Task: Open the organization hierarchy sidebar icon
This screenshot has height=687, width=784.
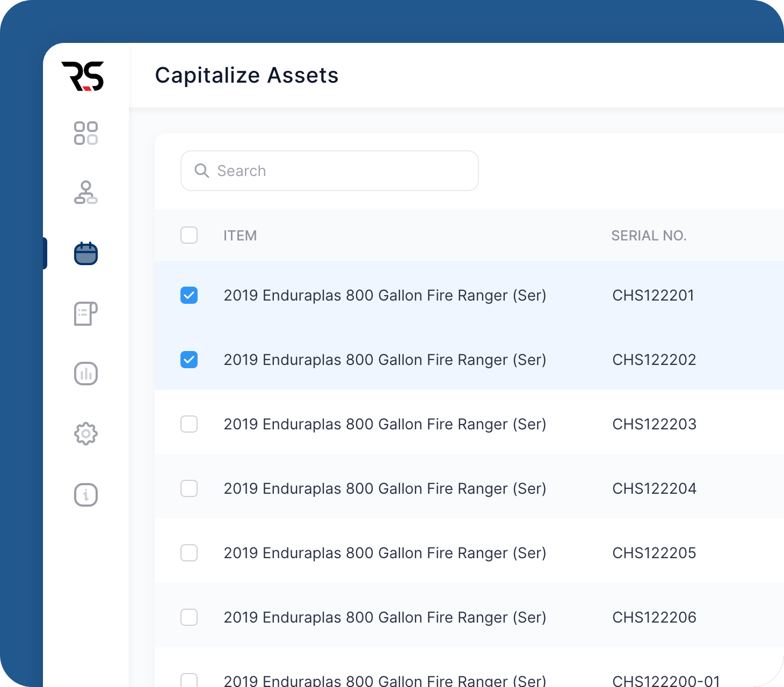Action: [86, 193]
